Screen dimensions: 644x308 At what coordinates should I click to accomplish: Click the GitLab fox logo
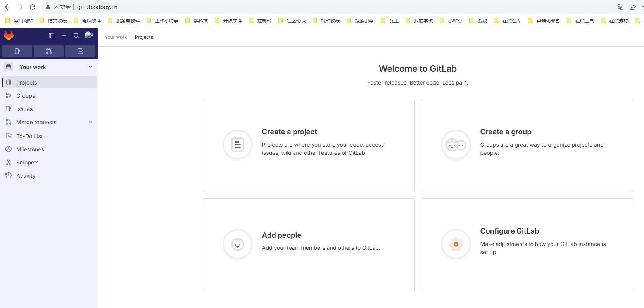[9, 36]
